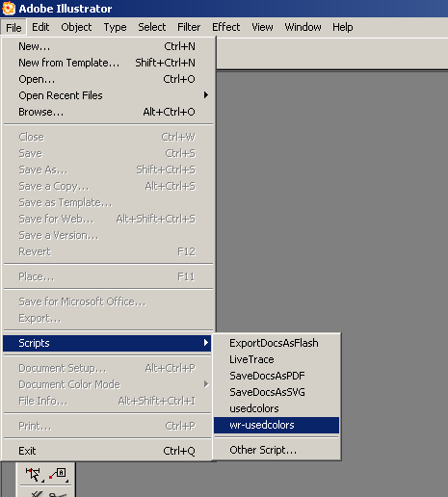Choose Open... in the File menu
448x497 pixels.
[108, 79]
